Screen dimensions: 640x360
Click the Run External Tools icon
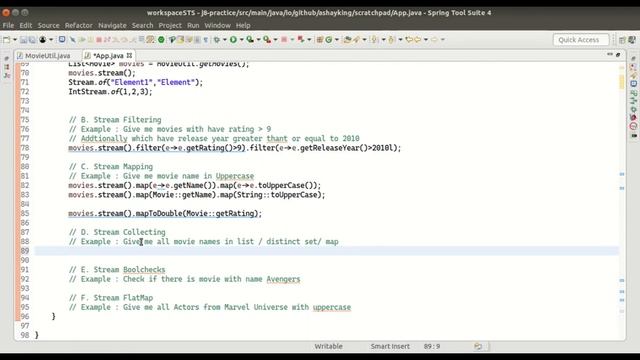pyautogui.click(x=267, y=40)
